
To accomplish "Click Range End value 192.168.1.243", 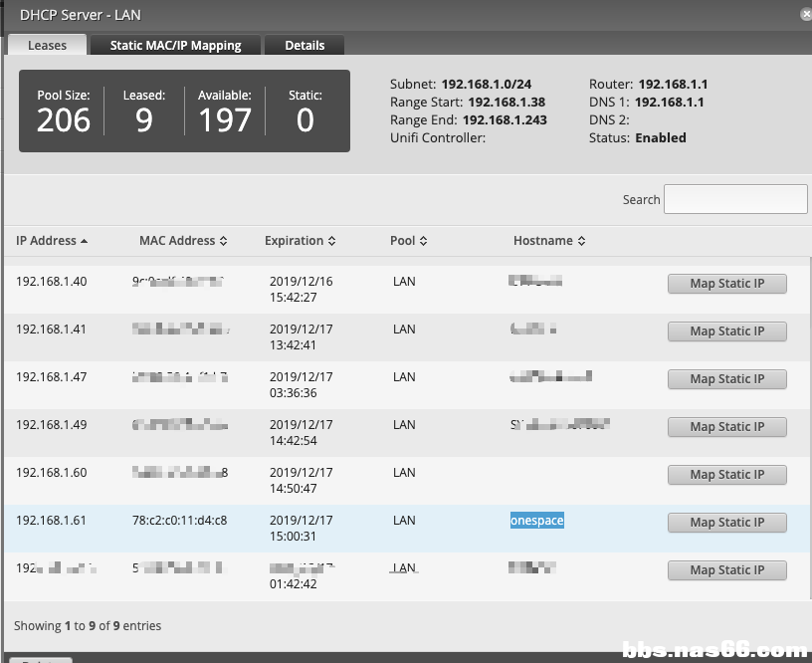I will pos(505,119).
